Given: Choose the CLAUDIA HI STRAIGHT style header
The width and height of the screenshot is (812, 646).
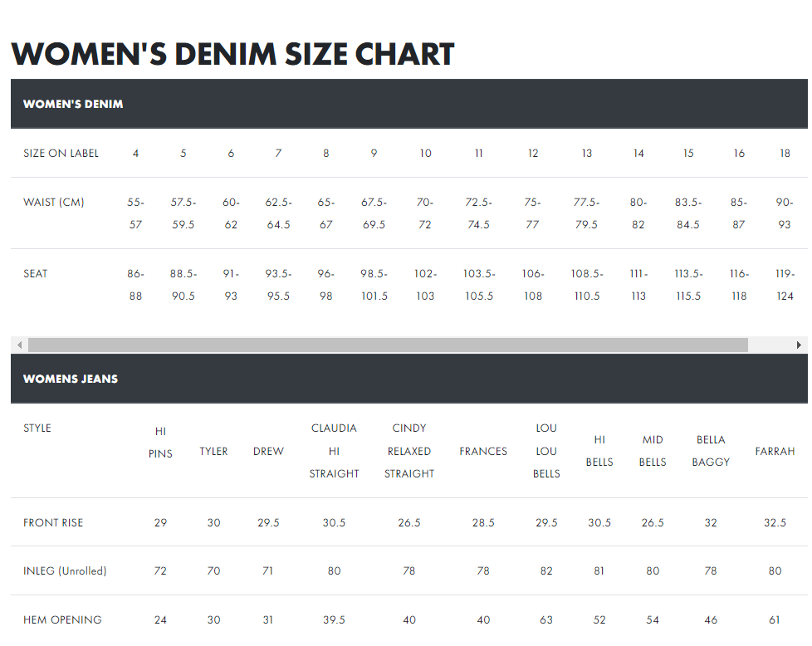Looking at the screenshot, I should (334, 451).
